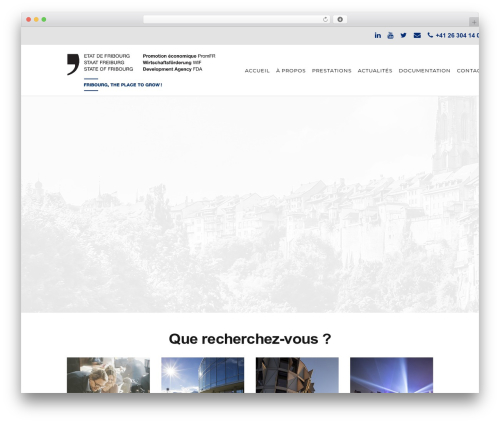The image size is (500, 423).
Task: Click the ETAT DE FRIBOURG text
Action: [x=107, y=56]
